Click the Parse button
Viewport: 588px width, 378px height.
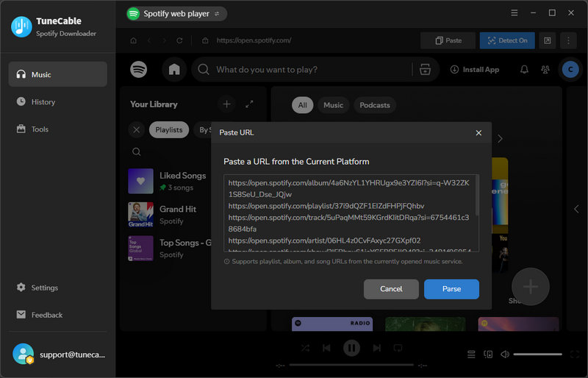tap(451, 289)
